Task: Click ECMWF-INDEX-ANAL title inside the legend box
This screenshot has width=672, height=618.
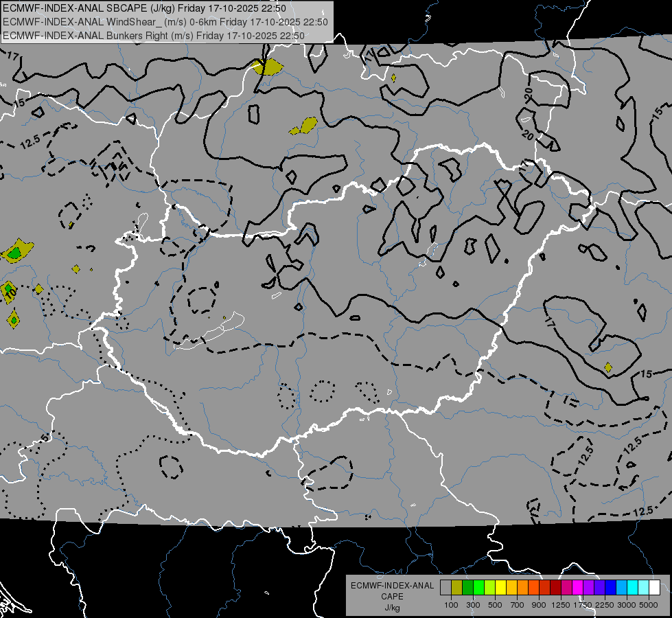Action: [x=392, y=586]
